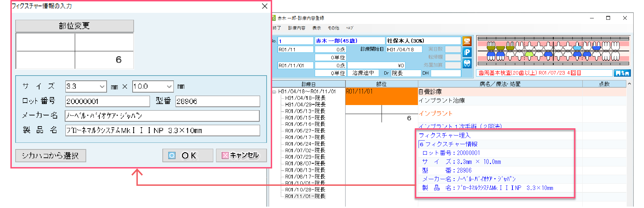Click the orange patient chair icon
The width and height of the screenshot is (644, 208).
pyautogui.click(x=467, y=41)
